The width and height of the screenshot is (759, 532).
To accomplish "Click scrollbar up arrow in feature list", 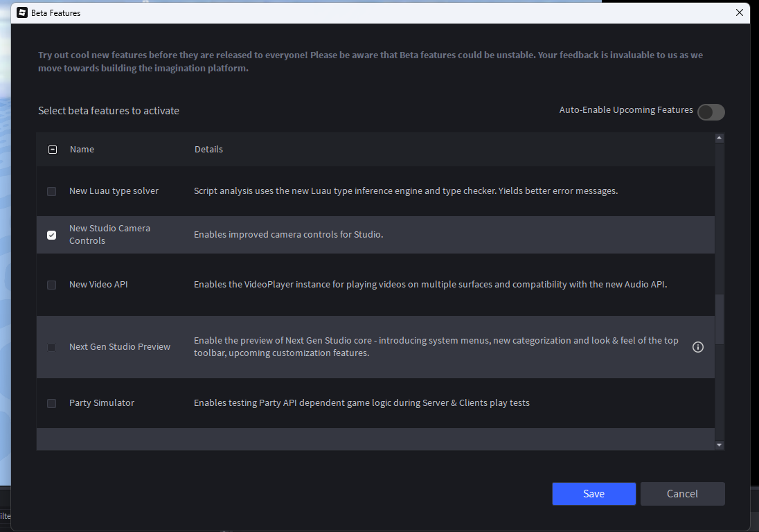I will 720,138.
